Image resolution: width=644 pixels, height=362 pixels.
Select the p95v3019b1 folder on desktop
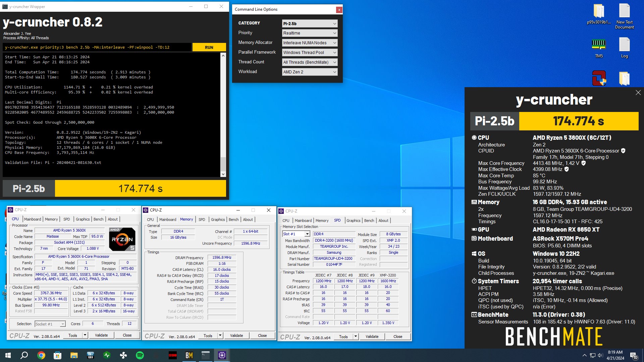(x=599, y=14)
